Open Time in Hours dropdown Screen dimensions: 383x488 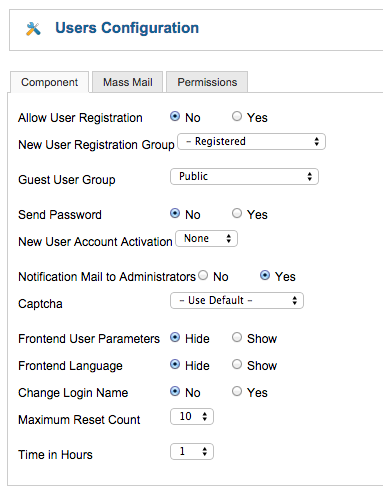click(x=192, y=452)
